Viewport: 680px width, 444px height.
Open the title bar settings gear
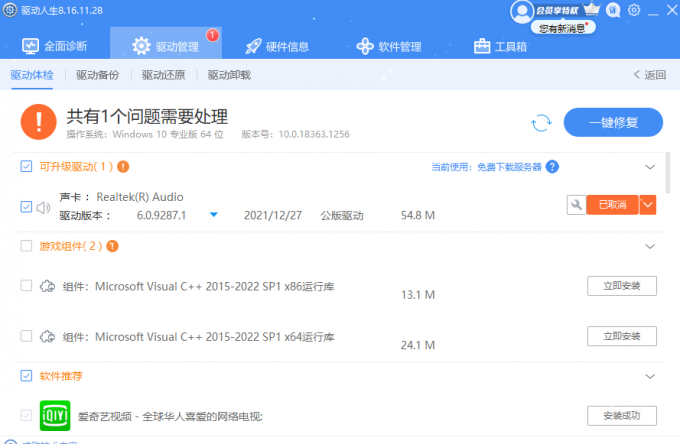click(x=634, y=10)
